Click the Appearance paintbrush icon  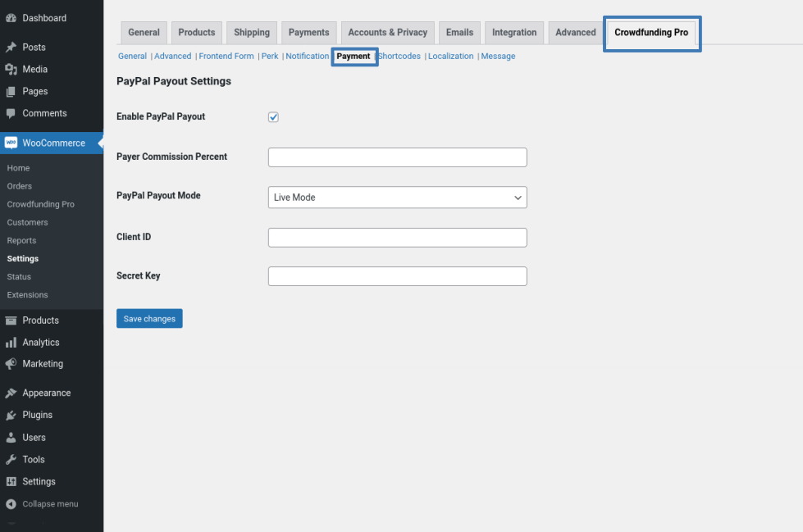[x=11, y=393]
